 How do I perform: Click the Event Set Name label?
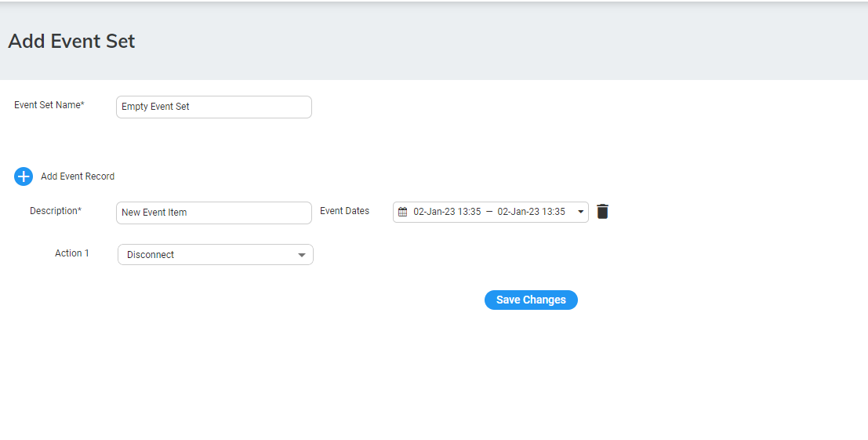point(49,105)
